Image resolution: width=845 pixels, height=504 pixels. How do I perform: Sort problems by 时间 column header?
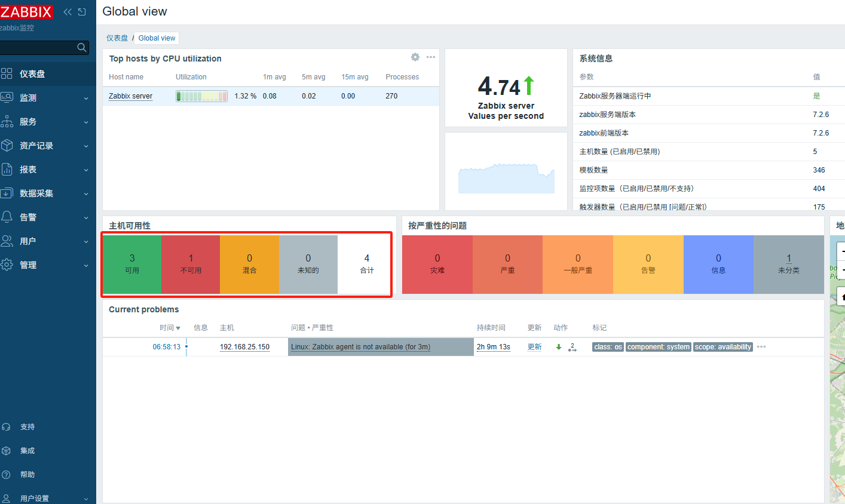coord(170,327)
